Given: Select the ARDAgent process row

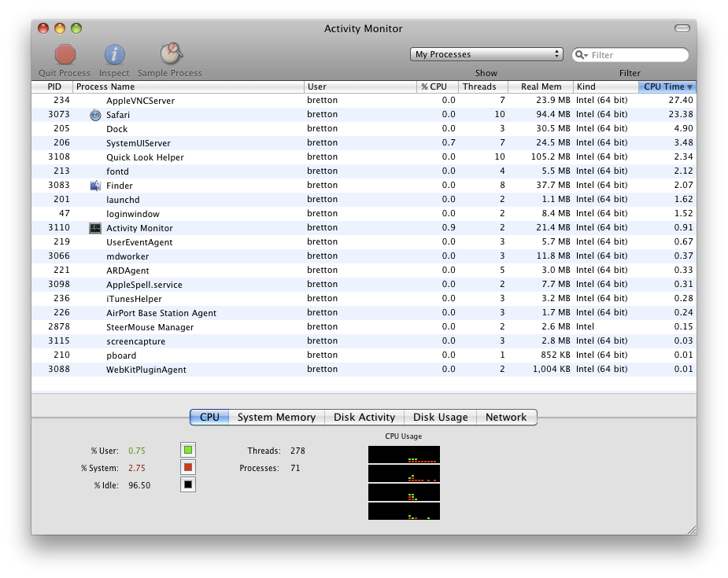Looking at the screenshot, I should click(x=364, y=271).
